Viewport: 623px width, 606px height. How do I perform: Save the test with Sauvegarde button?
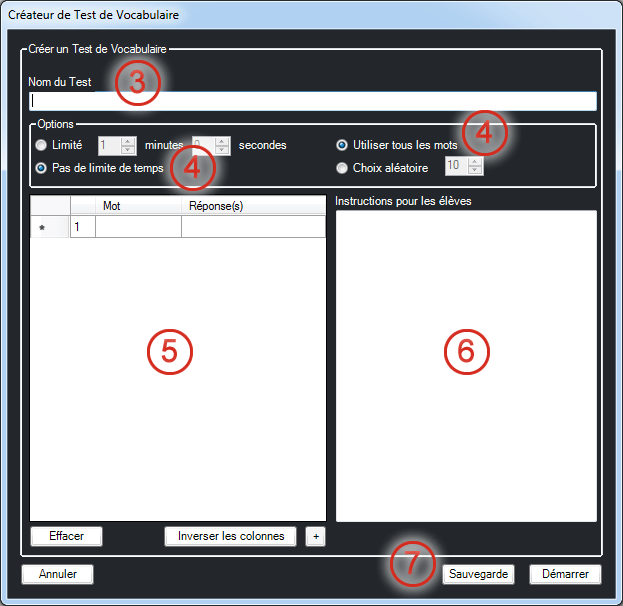[478, 574]
